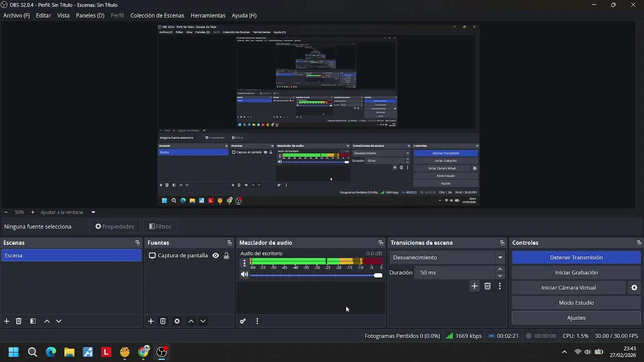
Task: Add a new source in Fuentes panel
Action: pyautogui.click(x=151, y=321)
